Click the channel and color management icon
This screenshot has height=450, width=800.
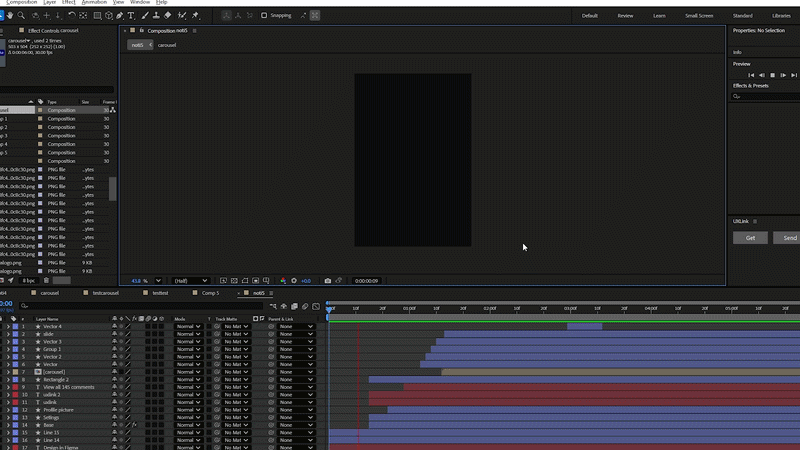(x=283, y=281)
